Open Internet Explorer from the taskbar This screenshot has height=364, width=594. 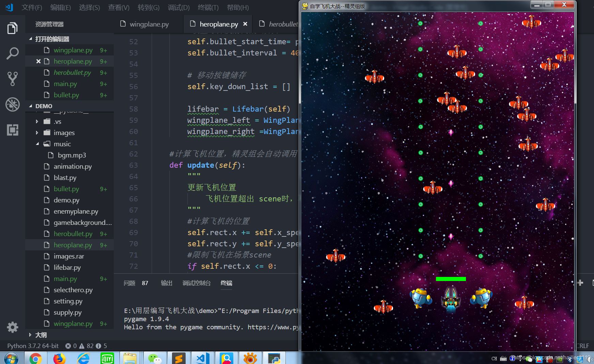pos(83,358)
